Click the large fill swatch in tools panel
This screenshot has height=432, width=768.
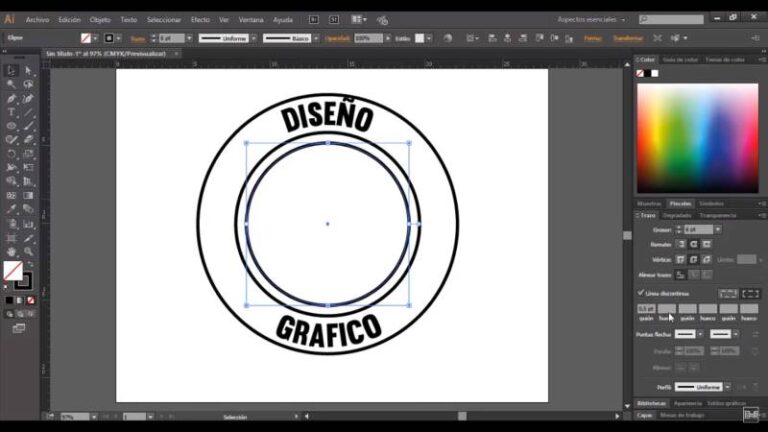click(13, 270)
